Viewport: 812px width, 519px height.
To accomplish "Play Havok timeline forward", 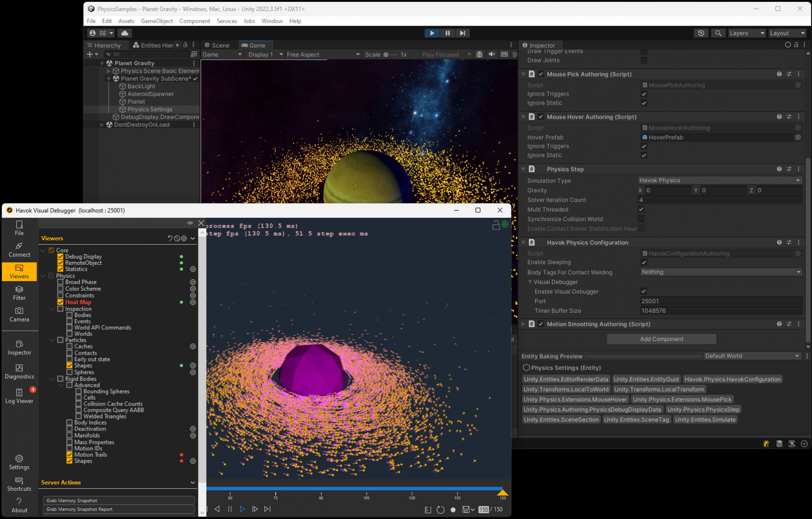I will pos(242,509).
